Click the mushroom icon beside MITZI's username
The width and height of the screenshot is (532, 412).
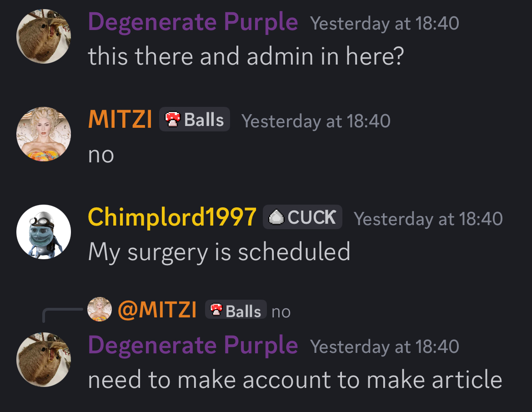click(173, 120)
